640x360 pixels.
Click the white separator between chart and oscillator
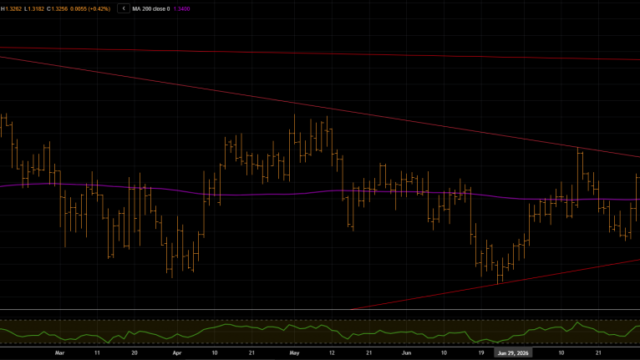tap(320, 310)
